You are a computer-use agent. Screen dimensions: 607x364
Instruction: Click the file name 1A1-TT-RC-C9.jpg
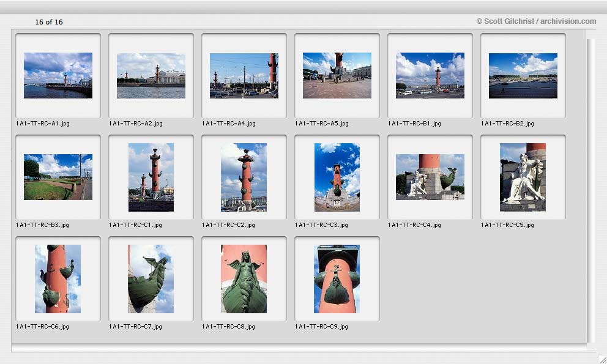[321, 327]
